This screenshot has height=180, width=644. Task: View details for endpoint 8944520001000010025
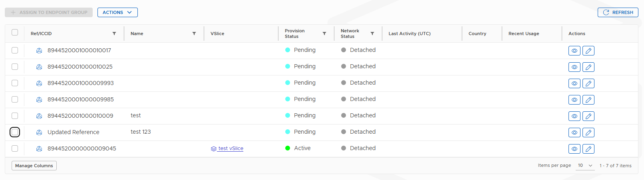pyautogui.click(x=574, y=67)
